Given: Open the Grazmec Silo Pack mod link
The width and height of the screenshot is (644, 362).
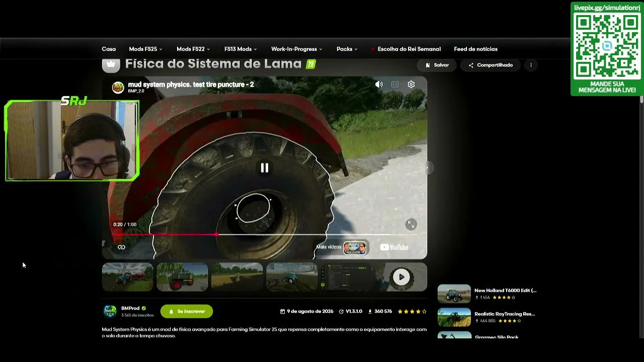Looking at the screenshot, I should click(497, 337).
